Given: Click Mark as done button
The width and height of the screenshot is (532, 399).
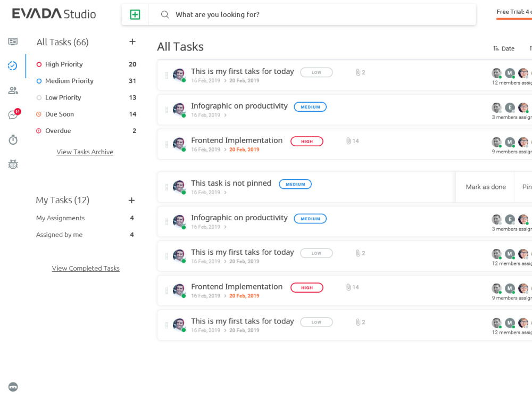Looking at the screenshot, I should pyautogui.click(x=486, y=187).
